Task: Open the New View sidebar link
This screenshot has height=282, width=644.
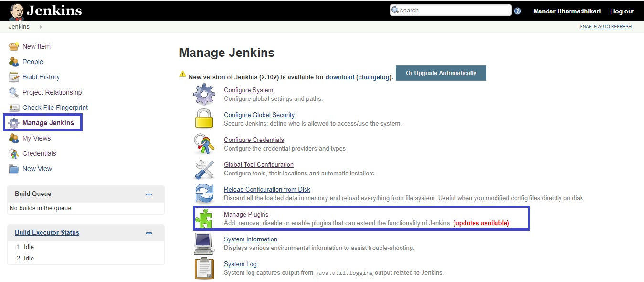Action: pyautogui.click(x=37, y=169)
